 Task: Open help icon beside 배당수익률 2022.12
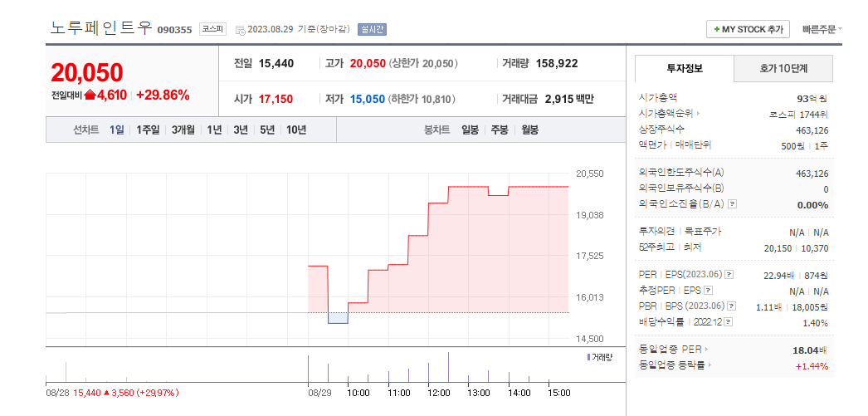(x=729, y=322)
